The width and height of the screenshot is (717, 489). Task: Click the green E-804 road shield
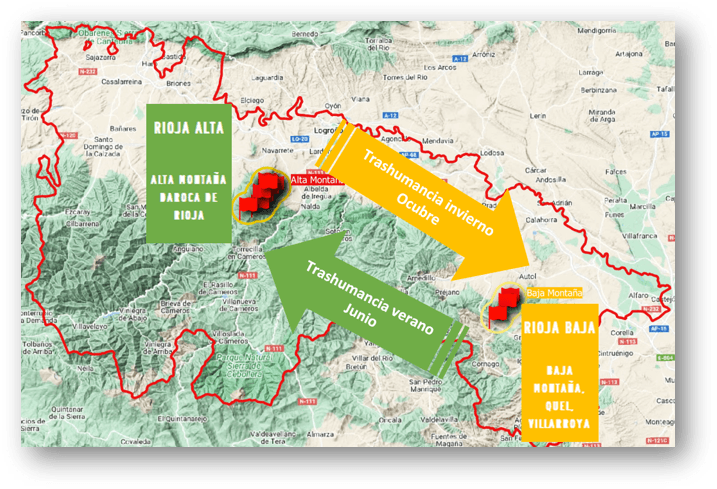coord(665,358)
